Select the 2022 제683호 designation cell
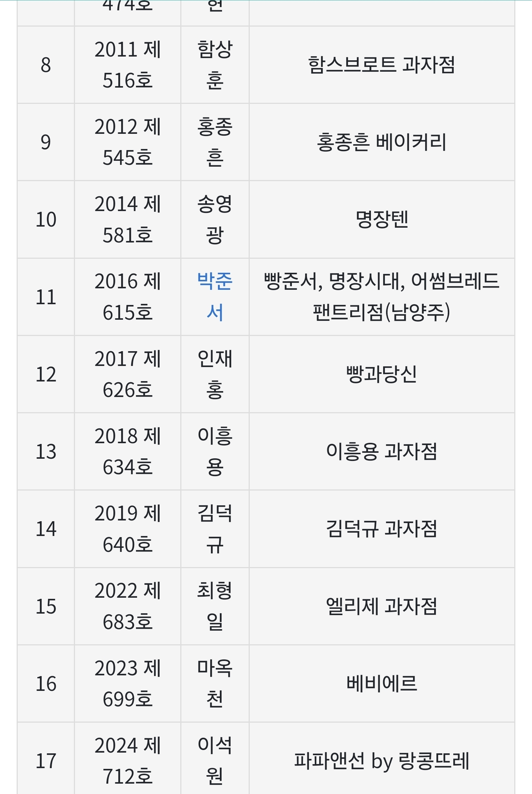This screenshot has width=532, height=794. click(127, 606)
